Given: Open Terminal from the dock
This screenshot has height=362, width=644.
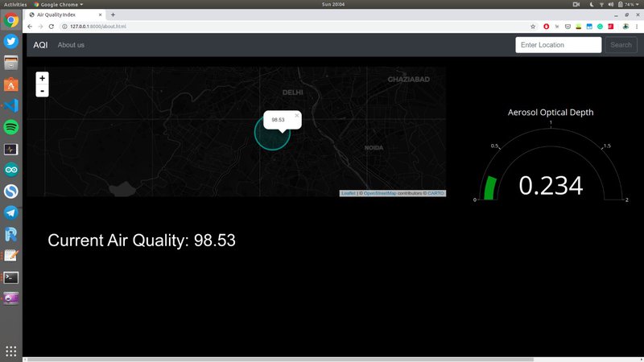Looking at the screenshot, I should (11, 277).
